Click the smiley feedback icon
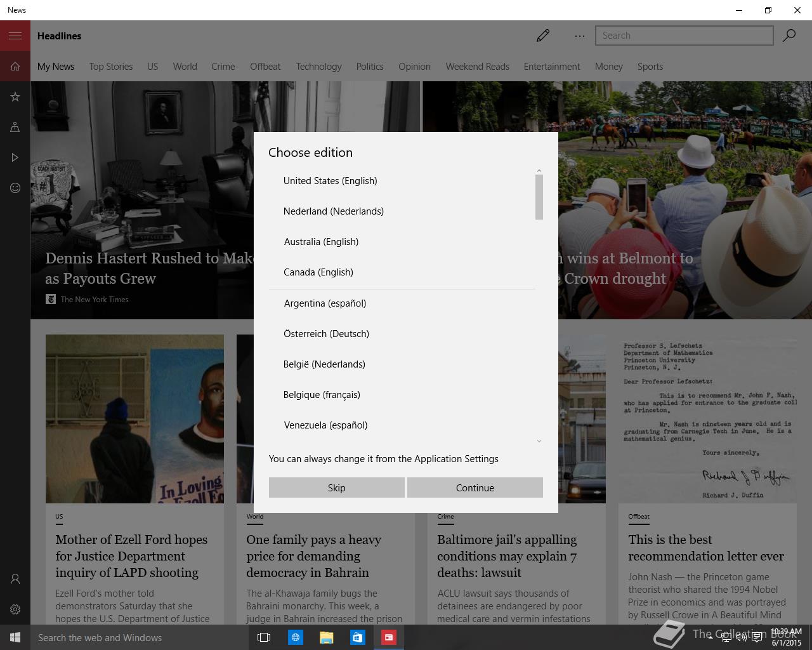 (15, 188)
